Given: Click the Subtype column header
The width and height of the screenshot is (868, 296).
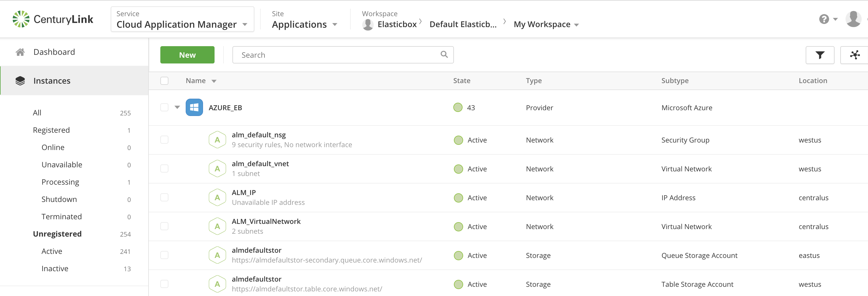Looking at the screenshot, I should (x=675, y=81).
